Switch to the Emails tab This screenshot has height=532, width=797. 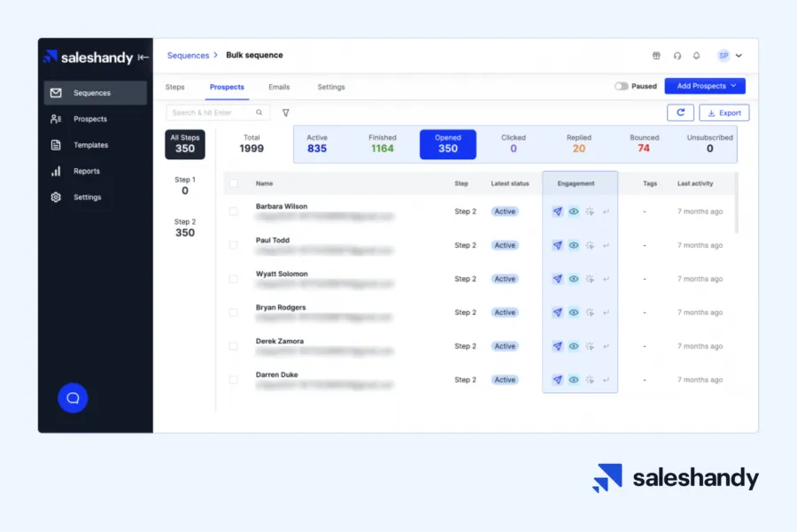(279, 87)
